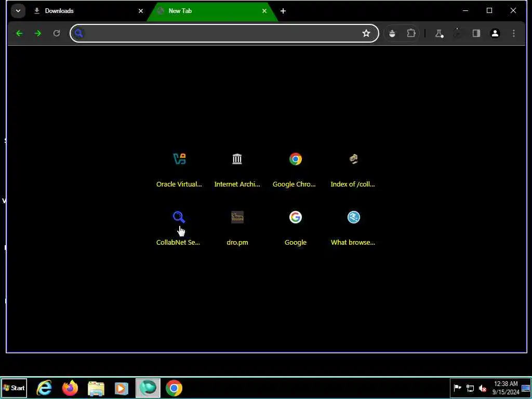The image size is (532, 399).
Task: Bookmark this tab with the star icon
Action: pyautogui.click(x=366, y=33)
